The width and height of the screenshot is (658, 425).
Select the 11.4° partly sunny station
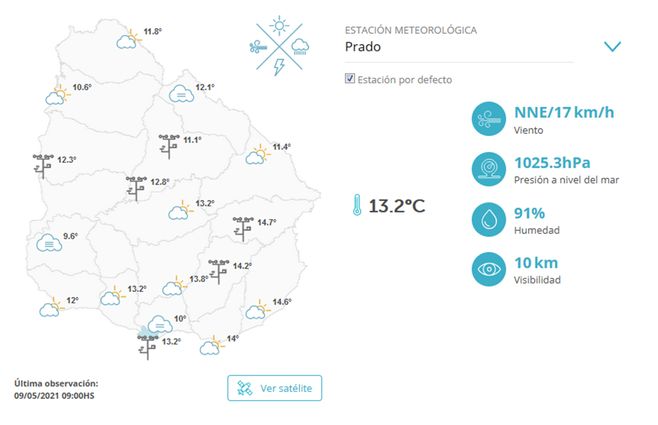pos(258,155)
